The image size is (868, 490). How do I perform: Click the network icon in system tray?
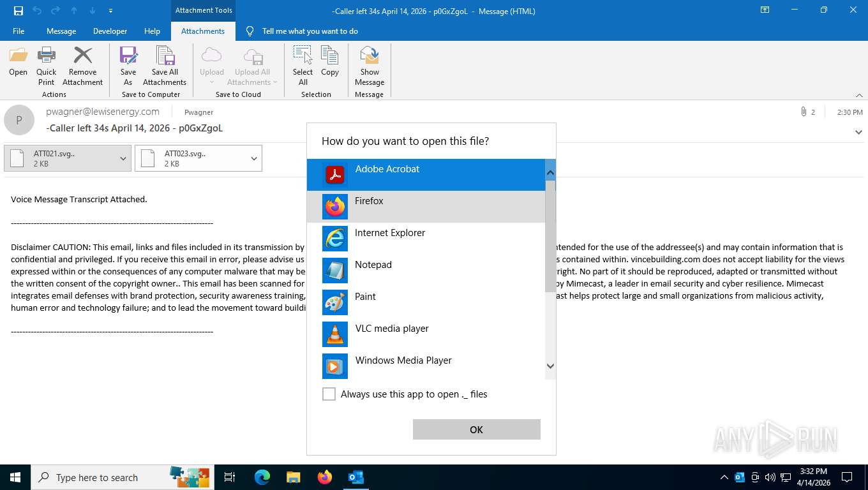pos(786,477)
